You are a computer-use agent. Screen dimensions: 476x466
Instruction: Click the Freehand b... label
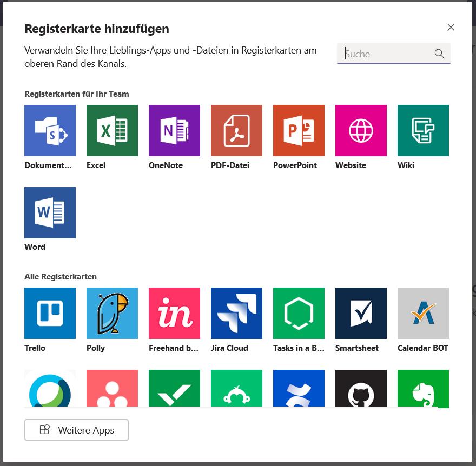tap(174, 348)
